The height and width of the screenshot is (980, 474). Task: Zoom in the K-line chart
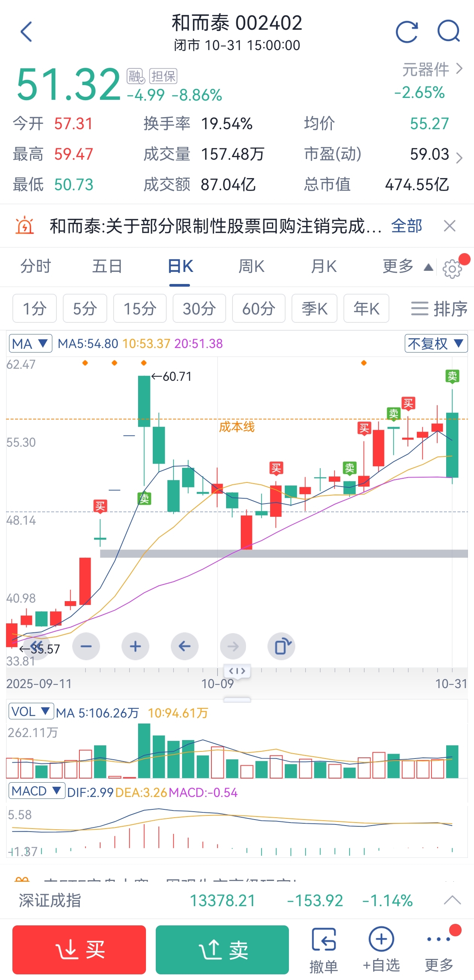tap(135, 646)
